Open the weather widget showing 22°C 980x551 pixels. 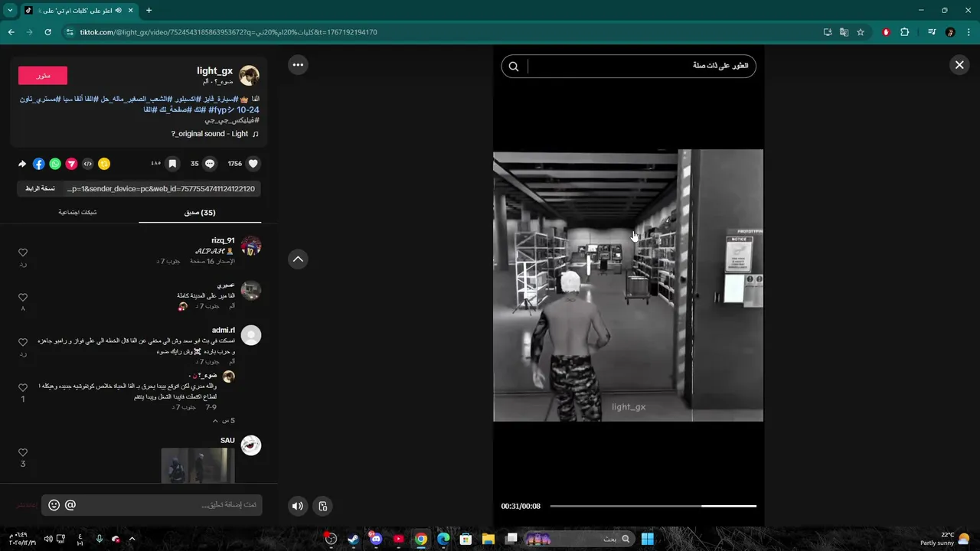(946, 539)
